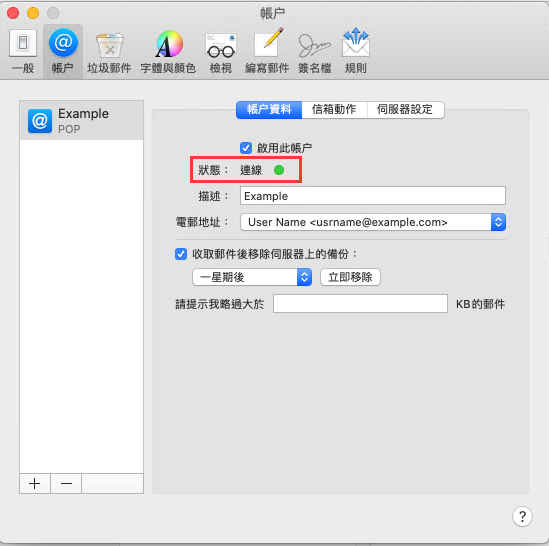This screenshot has width=549, height=546.
Task: Open 字體與顏色 fonts and colors icon
Action: (169, 44)
